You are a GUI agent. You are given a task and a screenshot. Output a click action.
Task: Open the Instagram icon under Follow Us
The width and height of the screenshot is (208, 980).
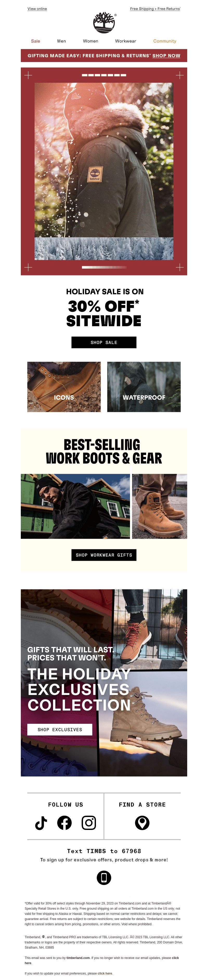[x=89, y=822]
